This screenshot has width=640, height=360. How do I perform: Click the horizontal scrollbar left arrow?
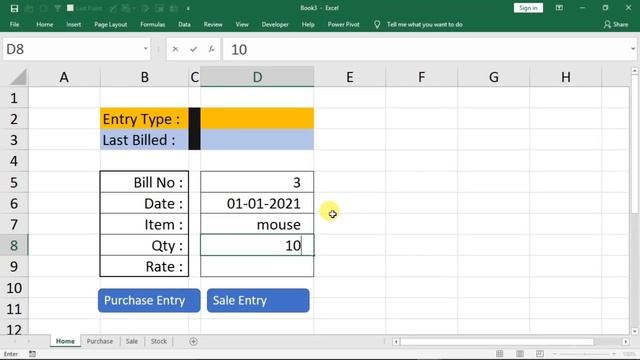396,342
